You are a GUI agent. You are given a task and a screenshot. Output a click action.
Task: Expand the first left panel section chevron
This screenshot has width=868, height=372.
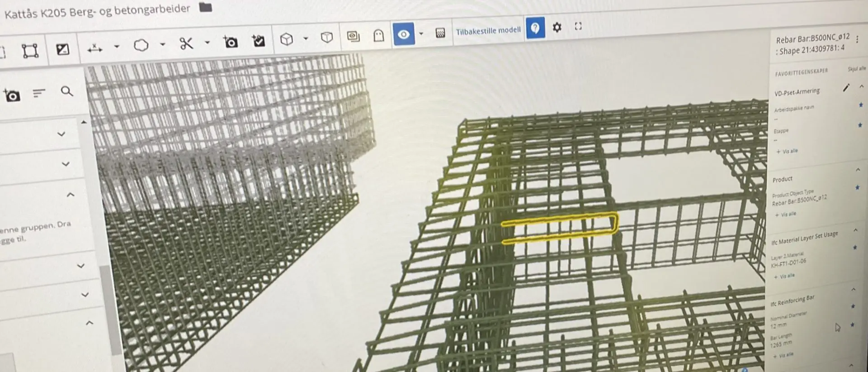point(61,134)
